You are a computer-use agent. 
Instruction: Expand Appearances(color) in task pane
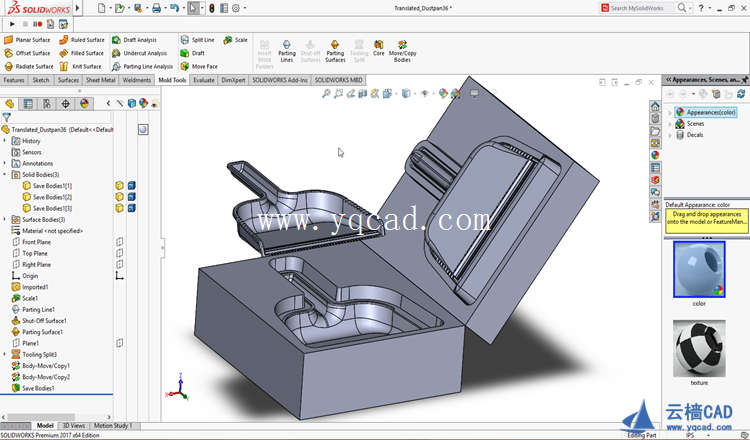click(670, 112)
